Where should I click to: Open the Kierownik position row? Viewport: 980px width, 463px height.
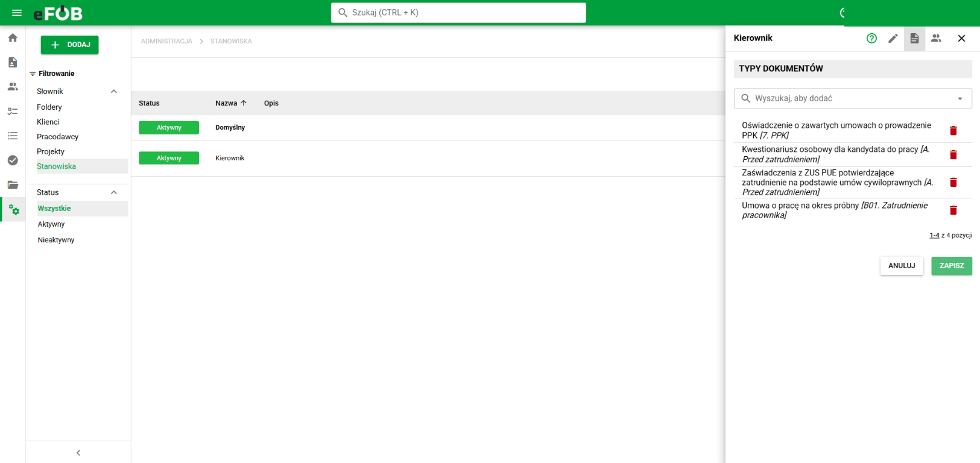[428, 158]
